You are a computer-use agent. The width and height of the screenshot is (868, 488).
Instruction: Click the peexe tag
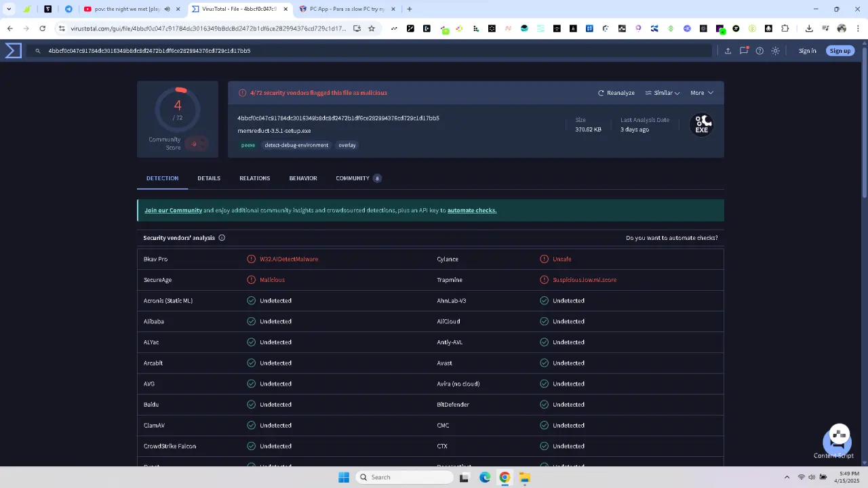pos(248,145)
